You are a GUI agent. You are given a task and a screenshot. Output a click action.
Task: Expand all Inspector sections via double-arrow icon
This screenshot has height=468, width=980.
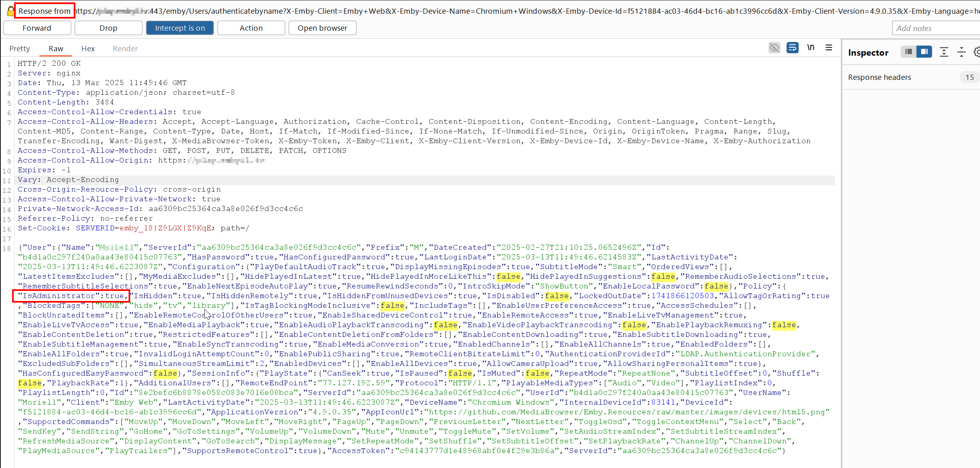(x=945, y=52)
